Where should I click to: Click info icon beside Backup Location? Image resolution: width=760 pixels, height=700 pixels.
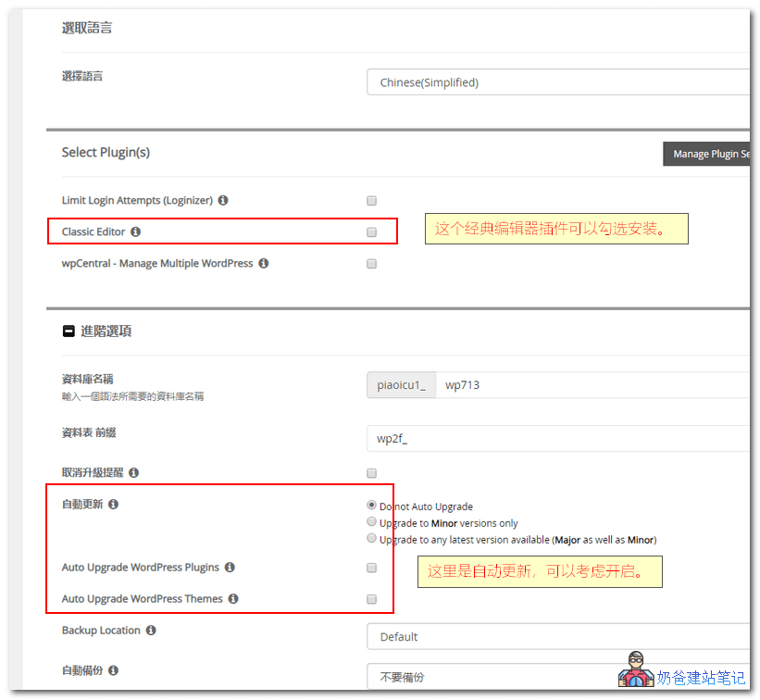coord(150,631)
